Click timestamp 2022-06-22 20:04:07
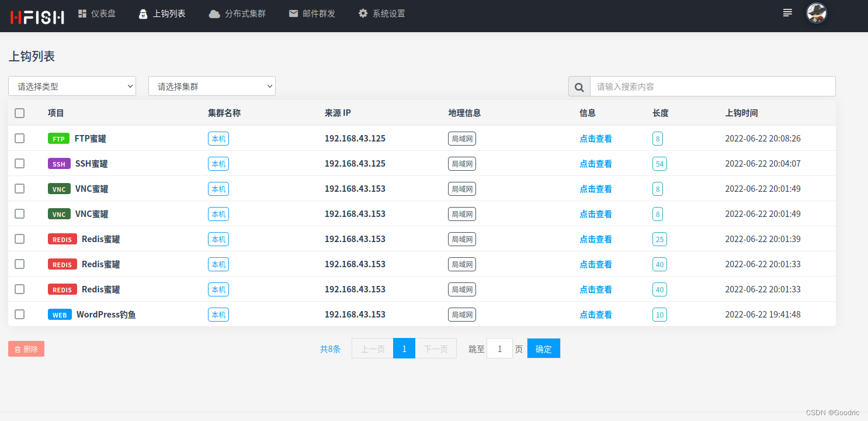 (x=763, y=164)
